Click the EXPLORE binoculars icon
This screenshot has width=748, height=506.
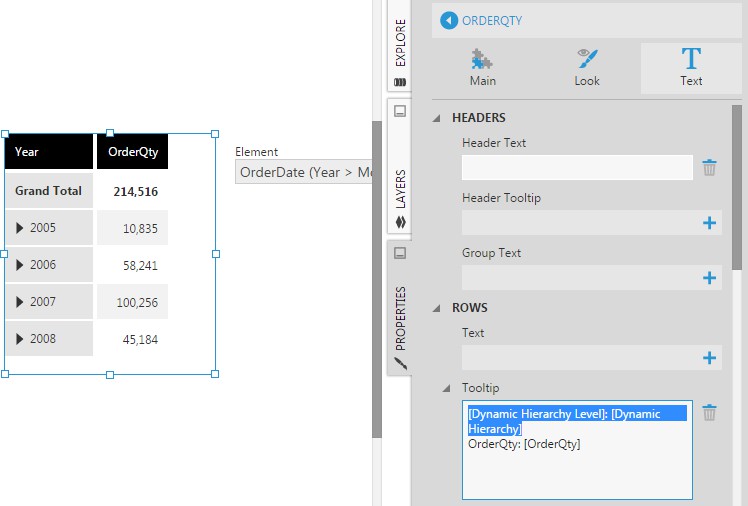(400, 82)
